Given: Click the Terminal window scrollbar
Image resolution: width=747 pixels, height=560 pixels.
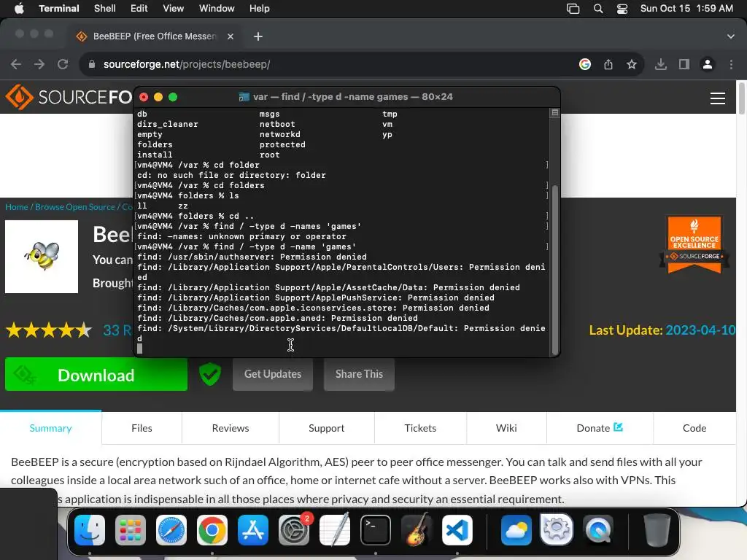Looking at the screenshot, I should (554, 270).
